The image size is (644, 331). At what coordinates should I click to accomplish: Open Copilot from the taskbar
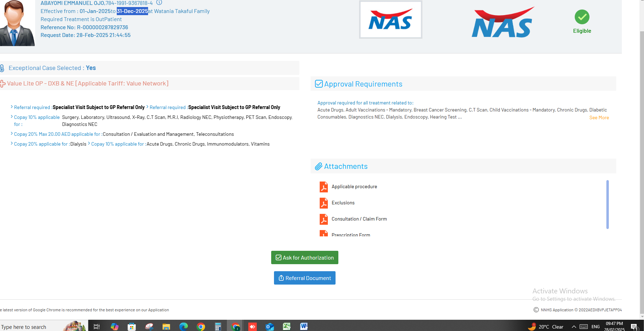pos(114,327)
